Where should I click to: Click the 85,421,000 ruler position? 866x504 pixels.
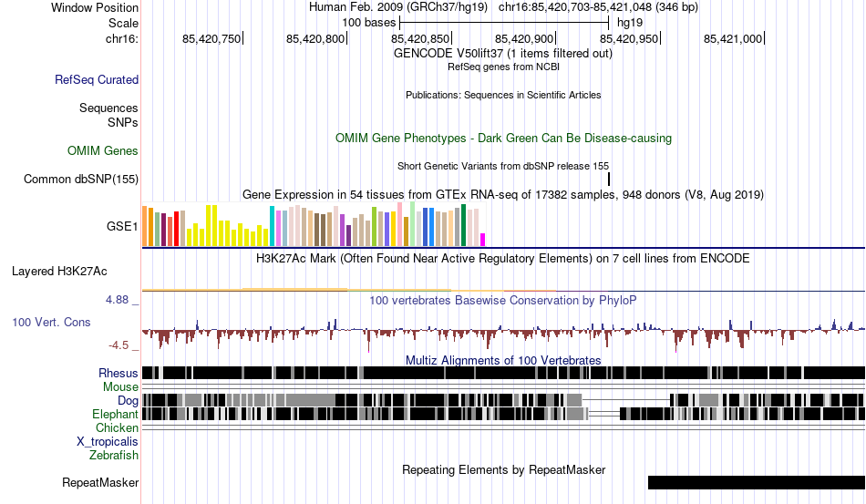point(734,38)
